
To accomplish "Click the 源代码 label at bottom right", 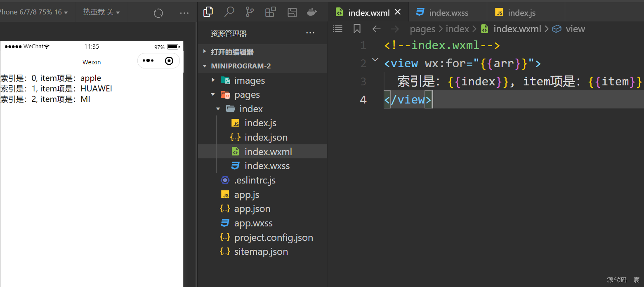I will [617, 280].
